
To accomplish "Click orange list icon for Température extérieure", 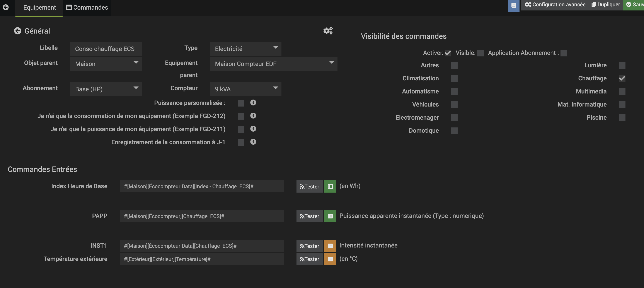I will pos(330,259).
